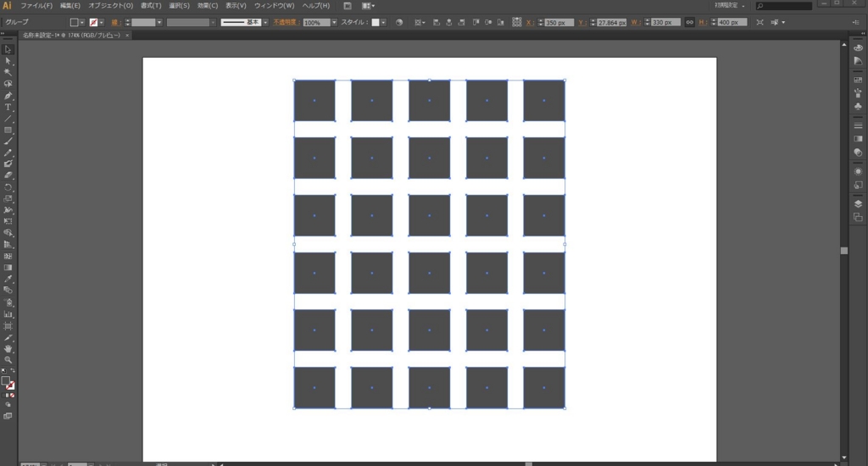
Task: Select the Column Graph tool
Action: click(x=8, y=314)
